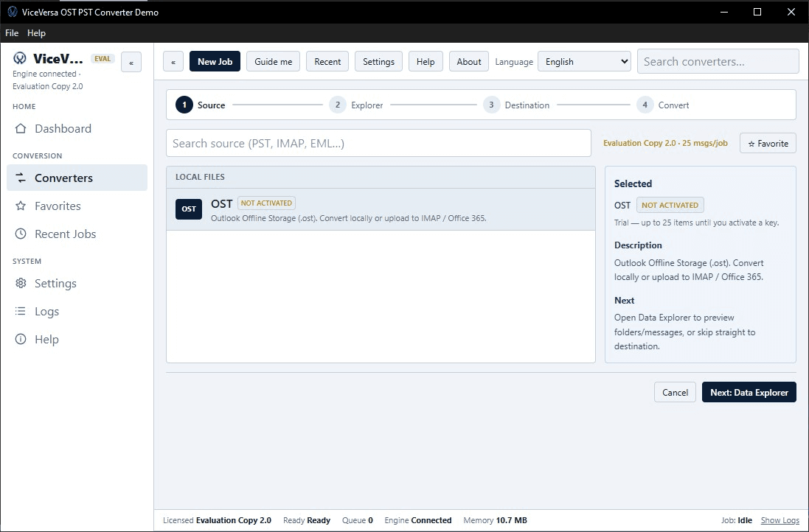Click the Help info icon in sidebar
This screenshot has height=532, width=809.
pos(21,339)
